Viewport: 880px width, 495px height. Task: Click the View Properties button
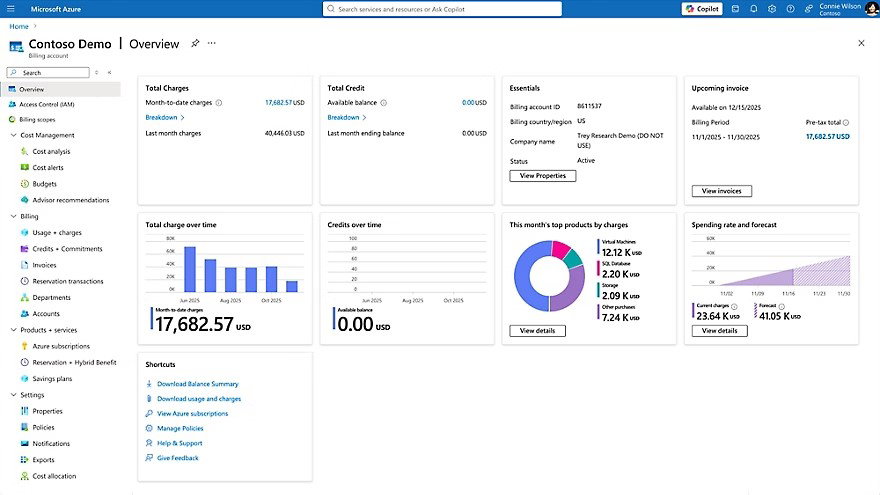[x=543, y=176]
